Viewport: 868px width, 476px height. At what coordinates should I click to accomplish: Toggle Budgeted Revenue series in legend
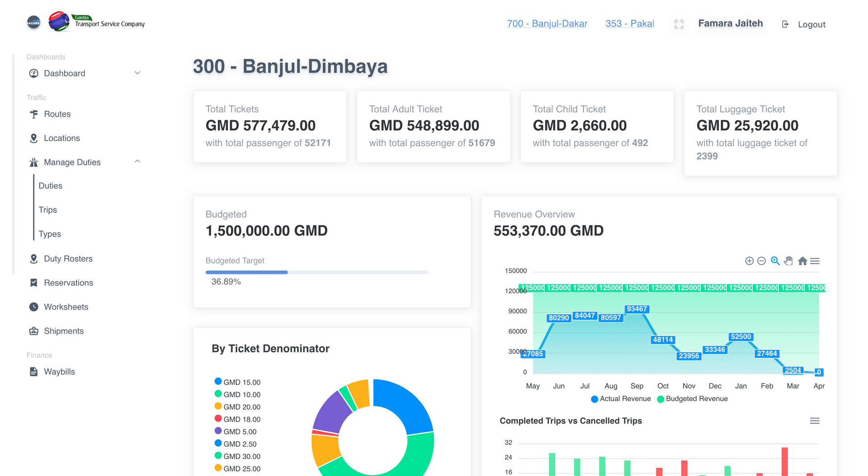(692, 399)
